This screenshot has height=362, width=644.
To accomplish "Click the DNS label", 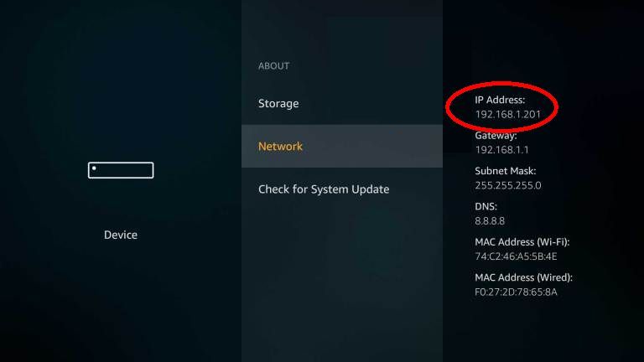I will (x=486, y=206).
